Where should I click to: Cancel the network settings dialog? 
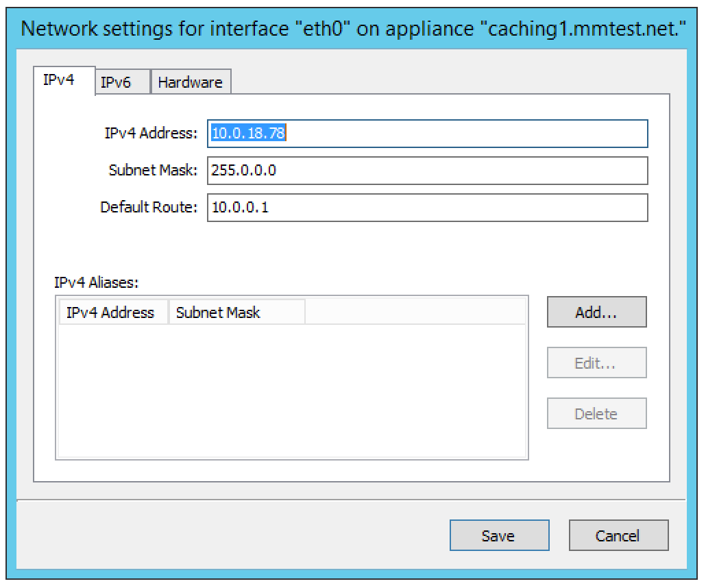click(x=618, y=536)
